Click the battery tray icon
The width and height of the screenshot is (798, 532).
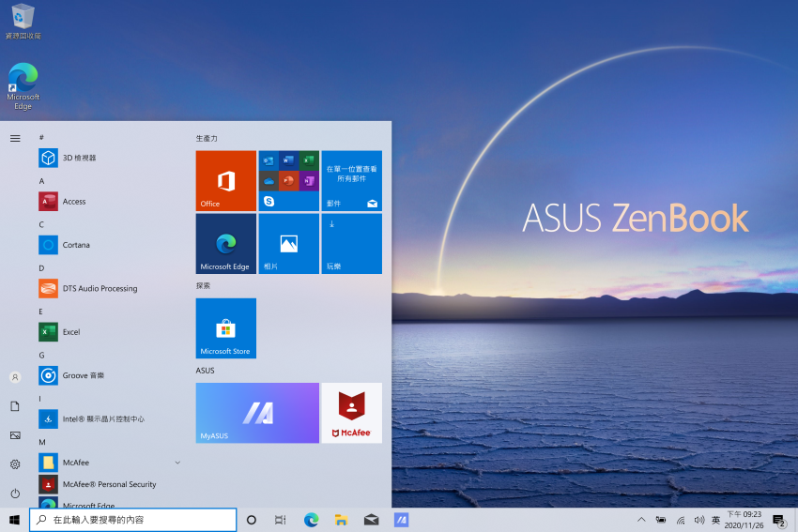[661, 520]
